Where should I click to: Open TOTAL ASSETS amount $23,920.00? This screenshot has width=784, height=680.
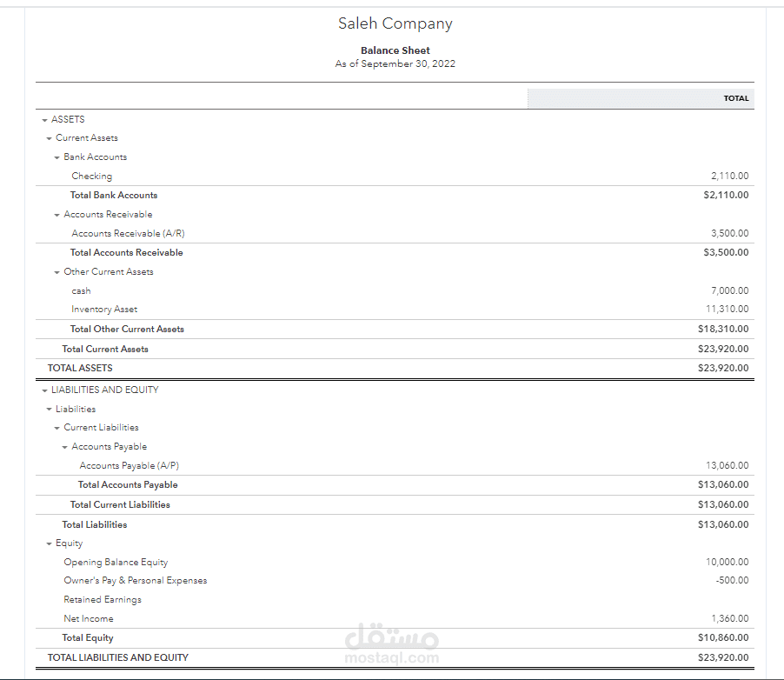click(x=723, y=369)
